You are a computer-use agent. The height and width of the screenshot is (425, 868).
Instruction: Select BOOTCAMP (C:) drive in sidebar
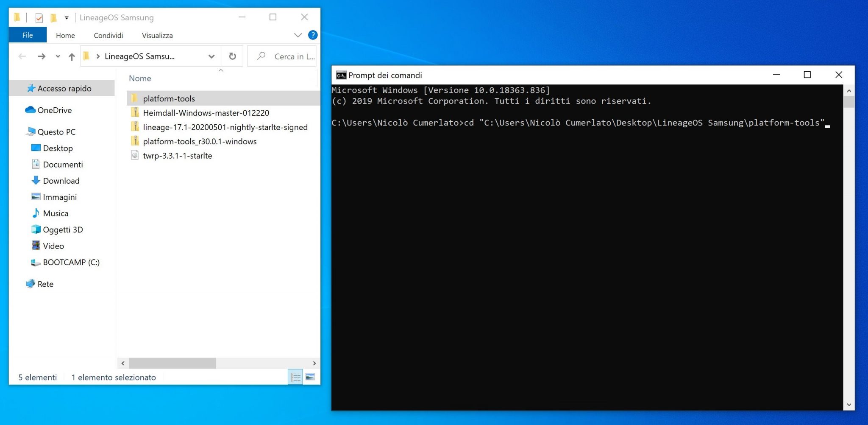71,262
